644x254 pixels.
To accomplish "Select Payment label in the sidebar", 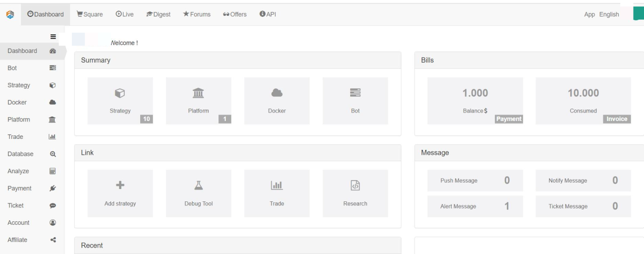I will point(19,189).
